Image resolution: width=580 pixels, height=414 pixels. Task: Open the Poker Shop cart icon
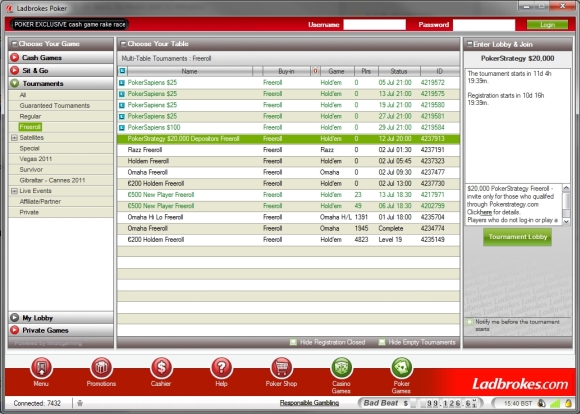tap(281, 368)
